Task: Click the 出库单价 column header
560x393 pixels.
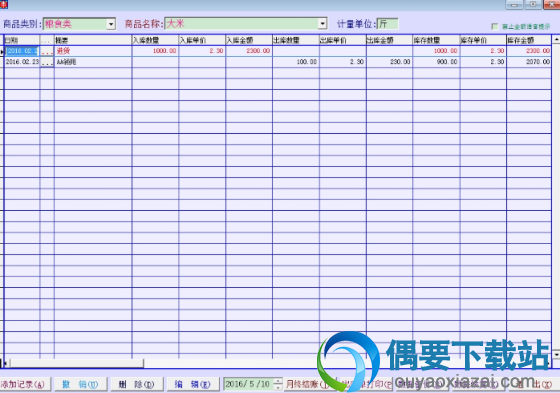Action: [x=343, y=40]
